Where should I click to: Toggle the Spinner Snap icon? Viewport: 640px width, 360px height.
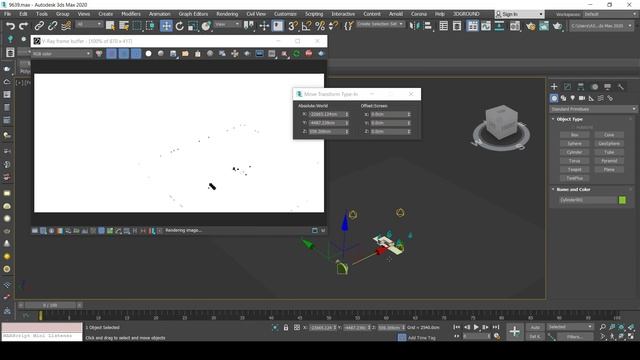[x=333, y=26]
